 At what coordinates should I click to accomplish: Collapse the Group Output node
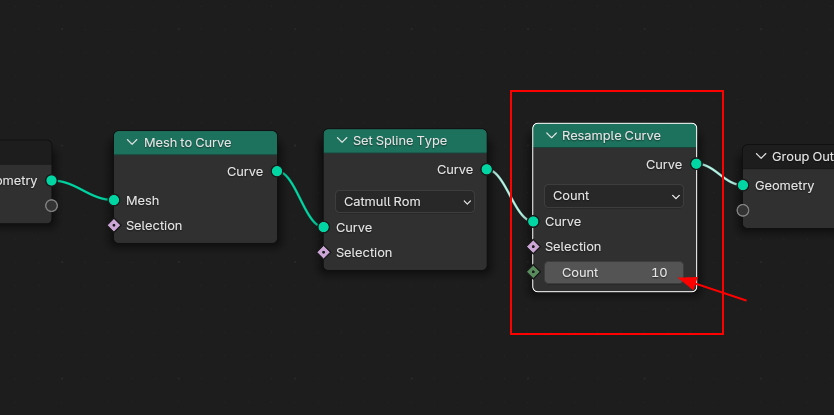[x=761, y=156]
